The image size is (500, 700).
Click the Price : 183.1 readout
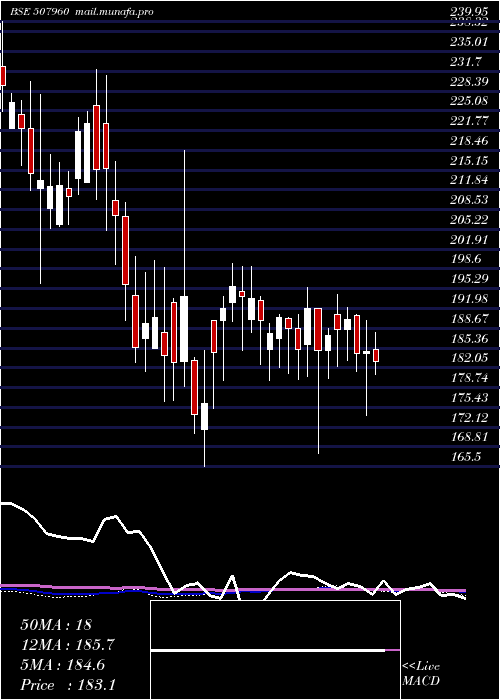(67, 685)
